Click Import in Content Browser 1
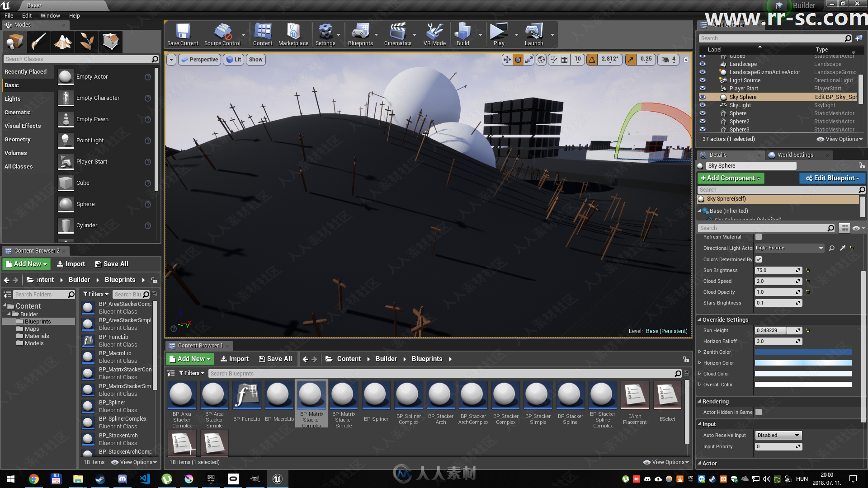 [234, 359]
